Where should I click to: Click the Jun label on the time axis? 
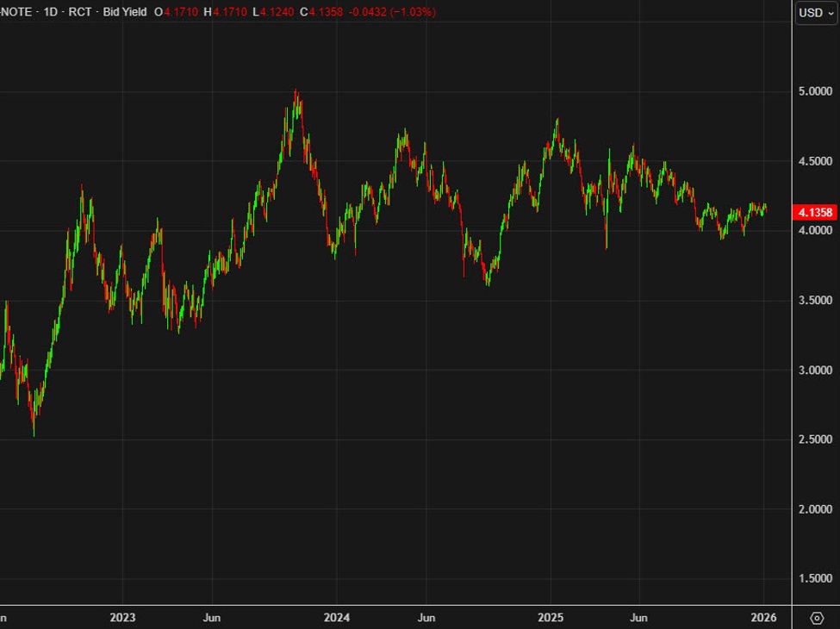(211, 618)
